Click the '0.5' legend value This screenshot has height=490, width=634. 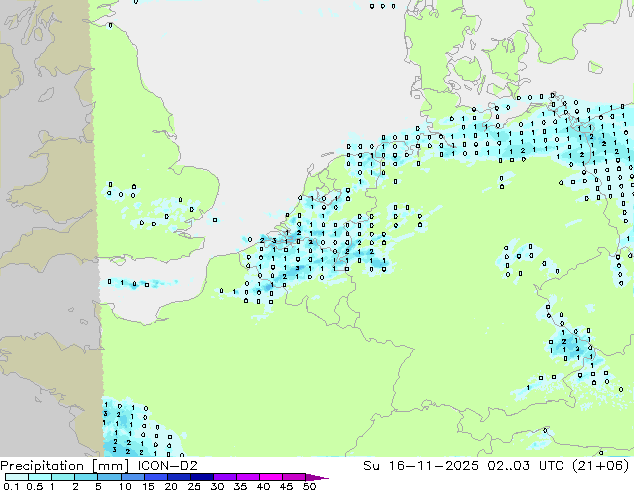35,486
